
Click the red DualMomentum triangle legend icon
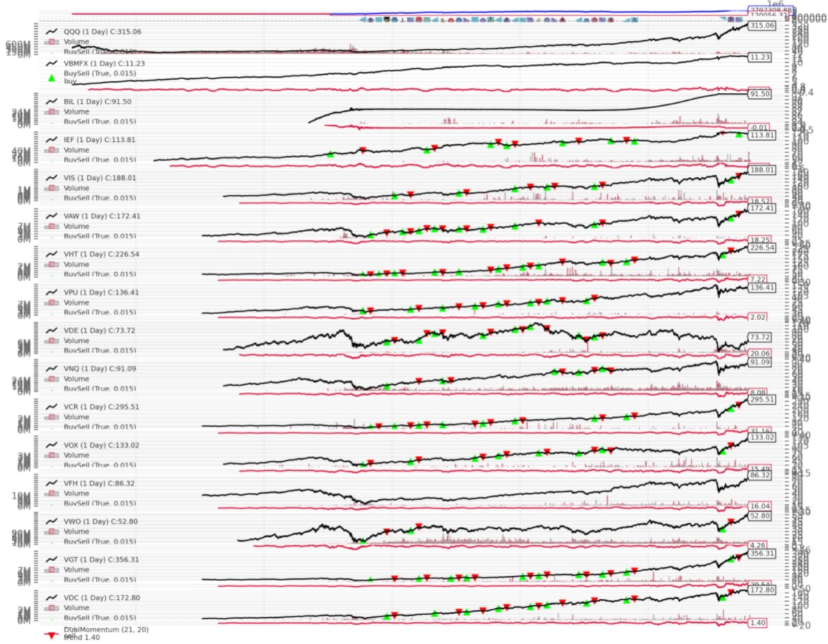(x=51, y=635)
